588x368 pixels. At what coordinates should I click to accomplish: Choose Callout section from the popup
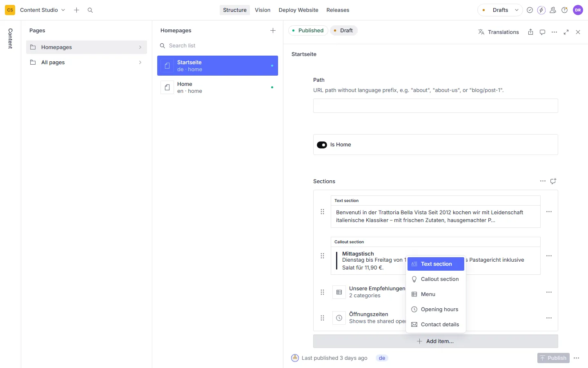436,279
